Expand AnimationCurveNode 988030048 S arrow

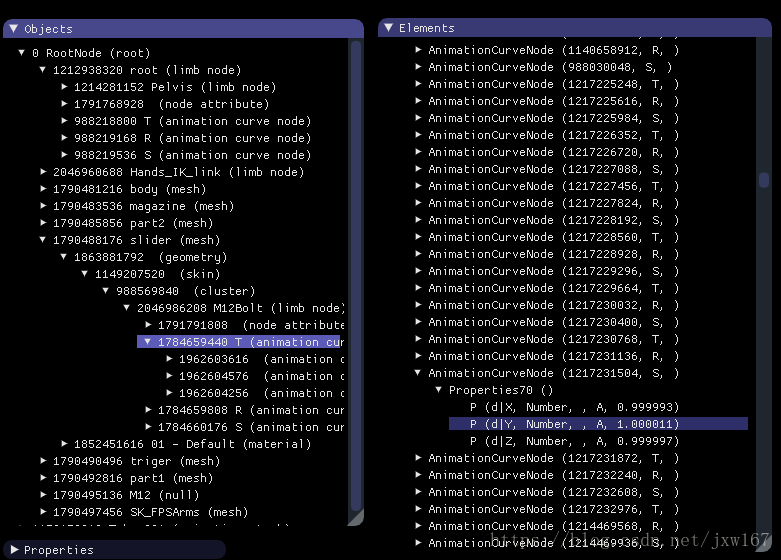[418, 66]
